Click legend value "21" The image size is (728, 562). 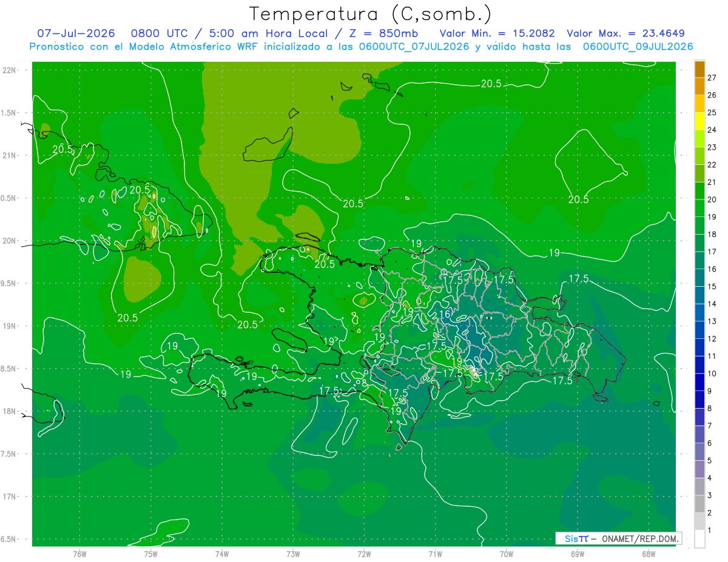(712, 182)
